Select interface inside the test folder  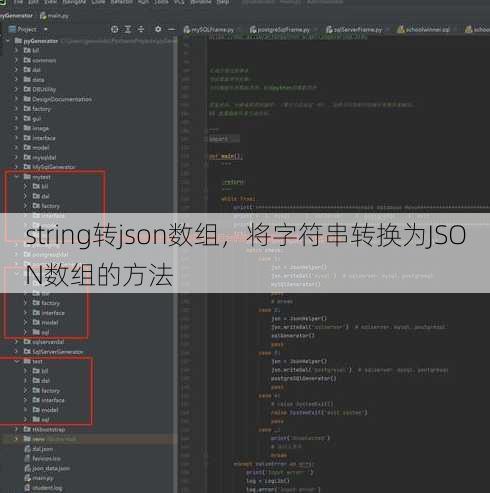tap(53, 400)
